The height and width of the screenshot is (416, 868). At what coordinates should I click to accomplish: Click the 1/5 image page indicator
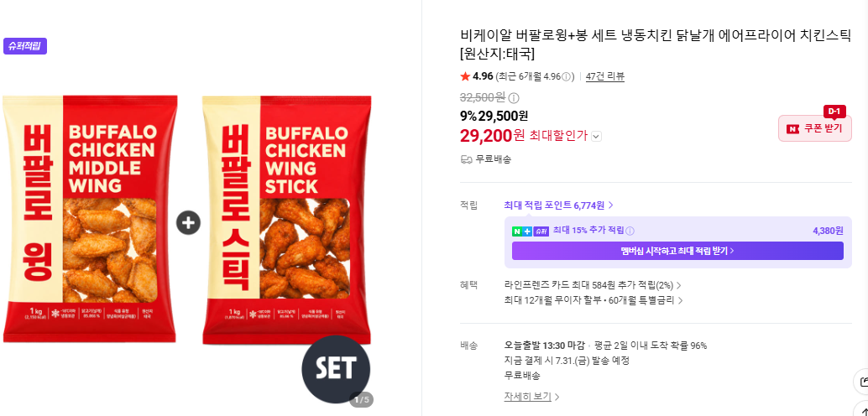coord(362,400)
